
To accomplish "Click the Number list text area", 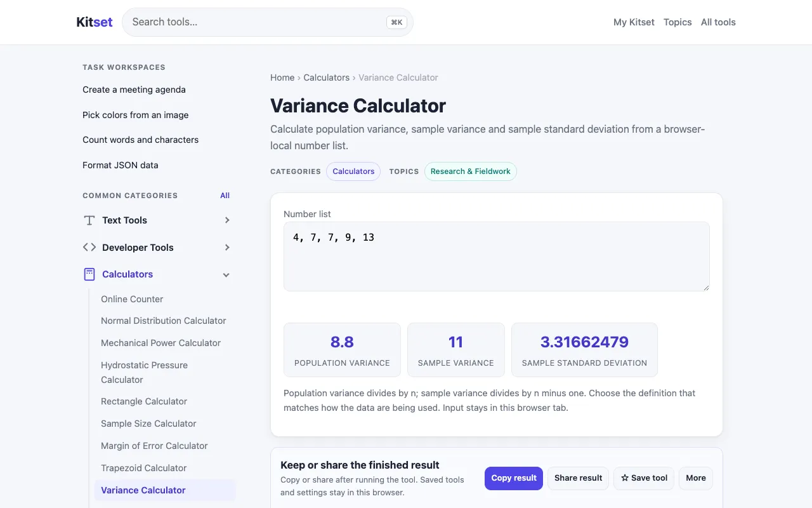I will [x=497, y=257].
